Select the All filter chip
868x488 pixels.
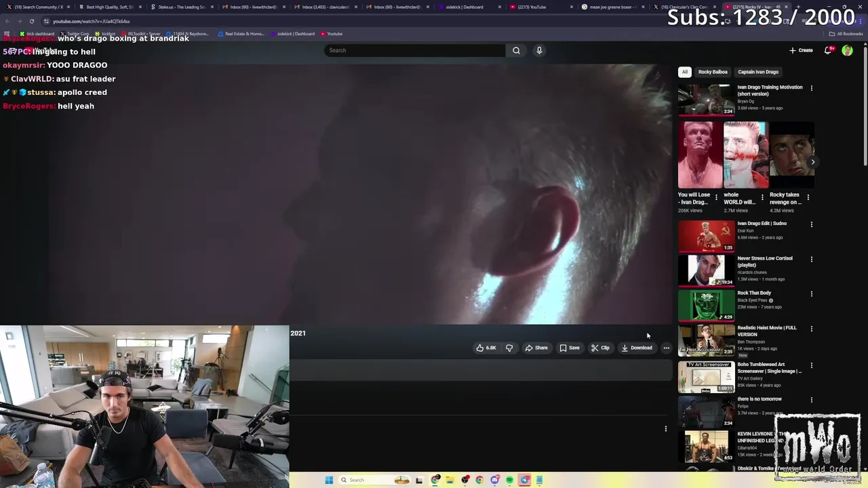click(685, 72)
